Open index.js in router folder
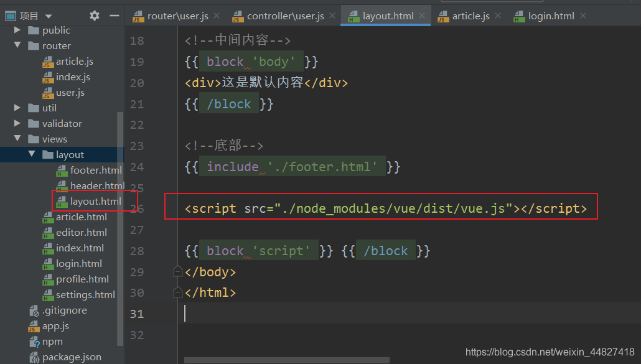Screen dimensions: 641x364 pos(73,77)
